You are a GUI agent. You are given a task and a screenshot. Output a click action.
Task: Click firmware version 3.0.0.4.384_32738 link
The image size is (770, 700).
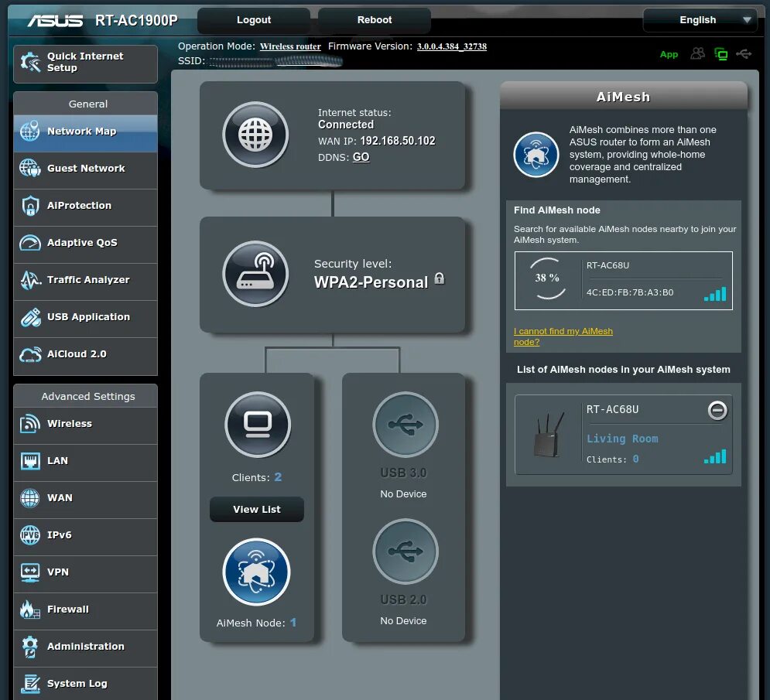pos(452,46)
